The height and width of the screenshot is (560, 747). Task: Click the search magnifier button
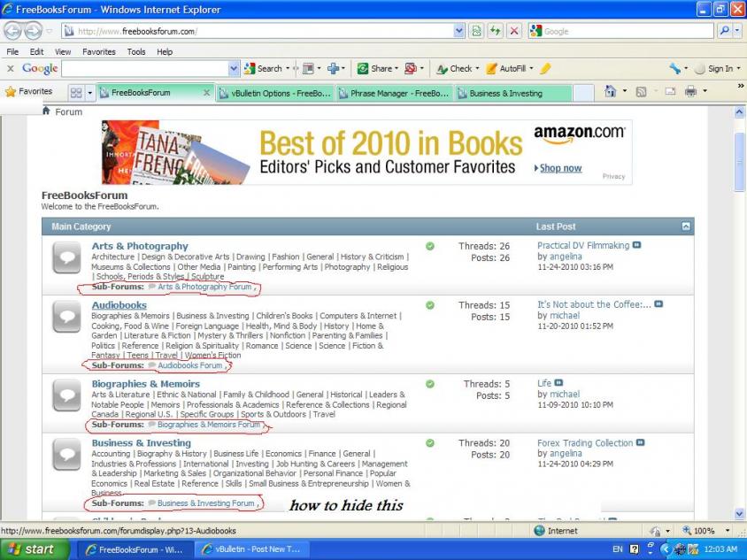click(725, 32)
